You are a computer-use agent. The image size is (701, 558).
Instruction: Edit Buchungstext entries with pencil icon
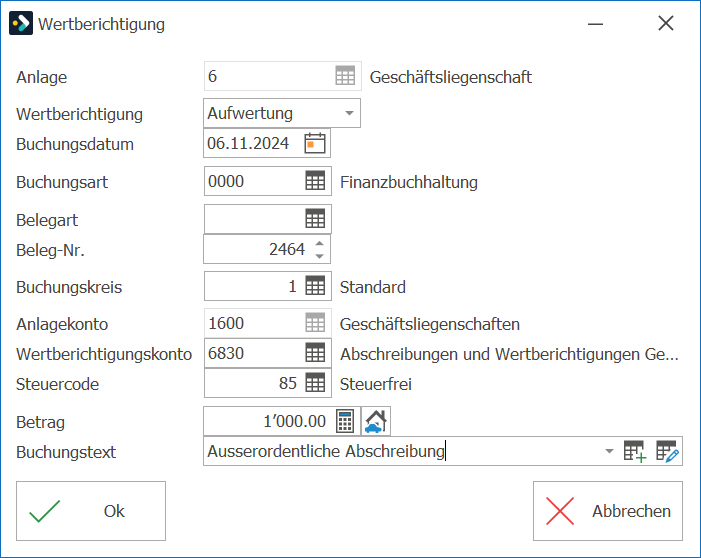pos(667,451)
